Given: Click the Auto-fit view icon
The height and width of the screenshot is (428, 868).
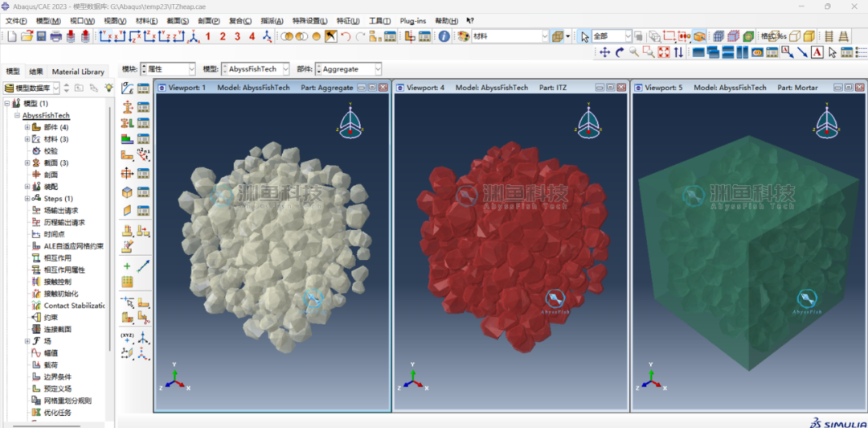Looking at the screenshot, I should click(663, 52).
